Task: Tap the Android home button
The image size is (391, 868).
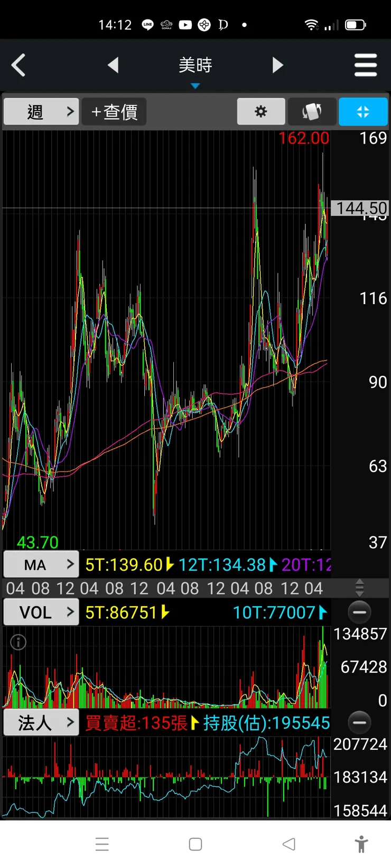Action: [x=196, y=844]
